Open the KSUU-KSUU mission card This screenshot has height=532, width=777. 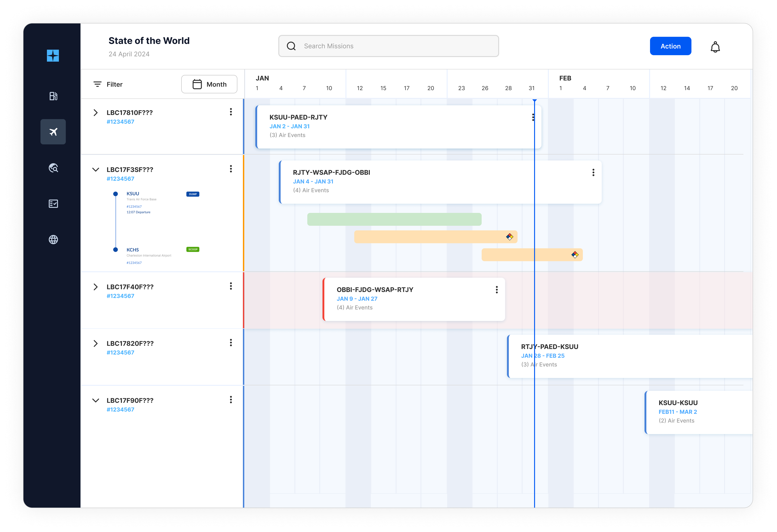[x=698, y=412]
